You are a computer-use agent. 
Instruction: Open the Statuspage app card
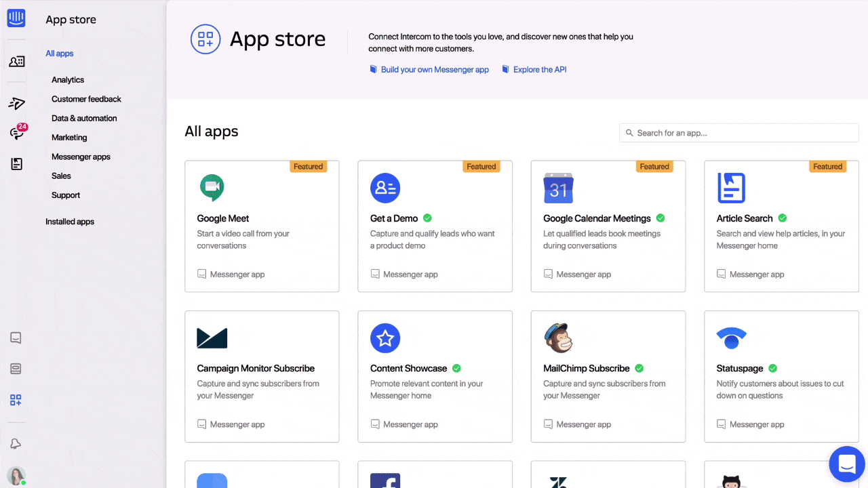pyautogui.click(x=781, y=376)
